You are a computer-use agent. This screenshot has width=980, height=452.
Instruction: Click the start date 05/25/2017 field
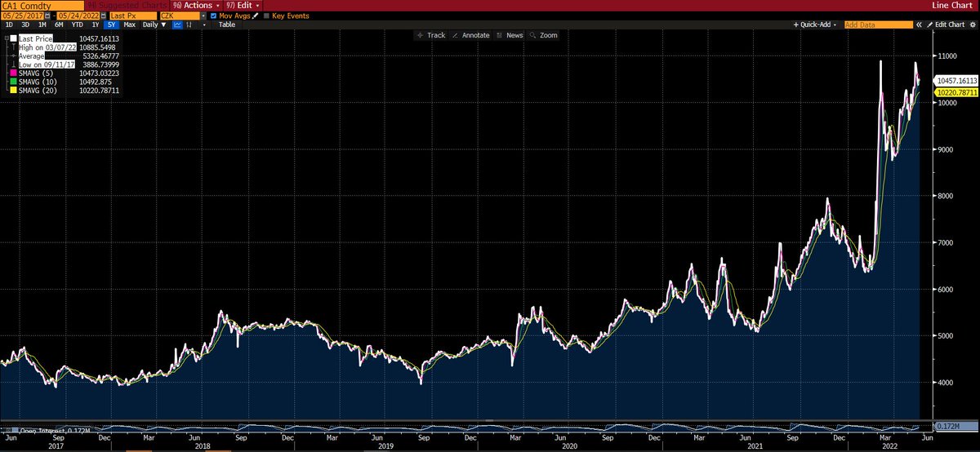pos(22,16)
